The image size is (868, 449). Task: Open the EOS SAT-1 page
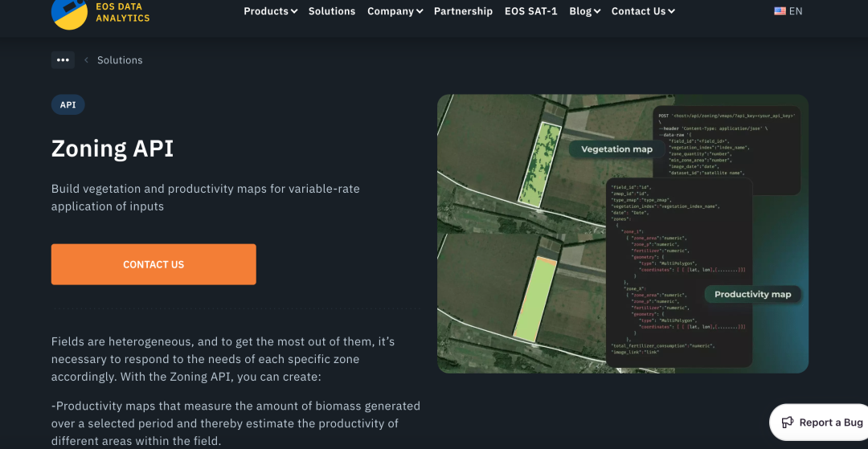531,11
